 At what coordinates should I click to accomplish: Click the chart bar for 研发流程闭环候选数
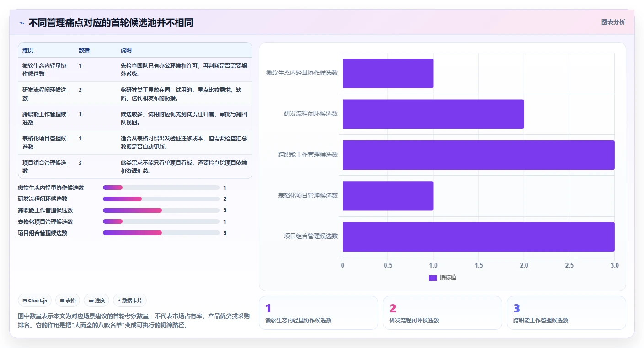tap(433, 114)
